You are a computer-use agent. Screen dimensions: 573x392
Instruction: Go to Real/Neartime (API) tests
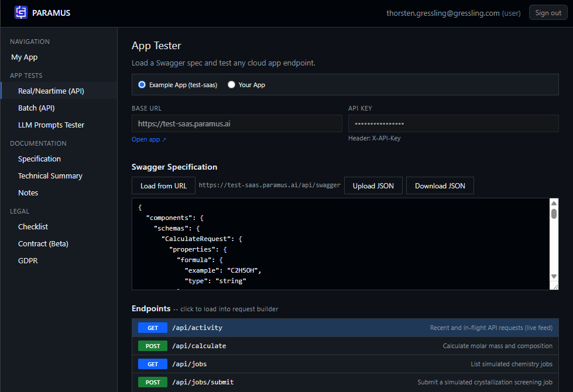pos(59,91)
